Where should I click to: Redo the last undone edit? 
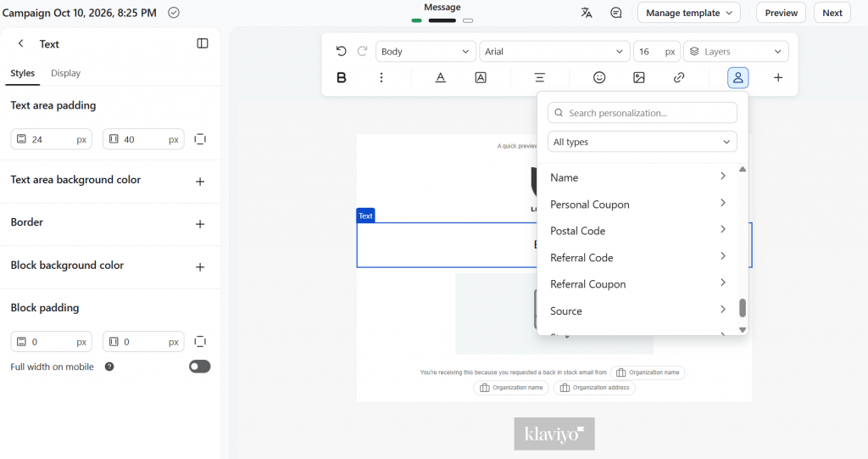coord(362,52)
